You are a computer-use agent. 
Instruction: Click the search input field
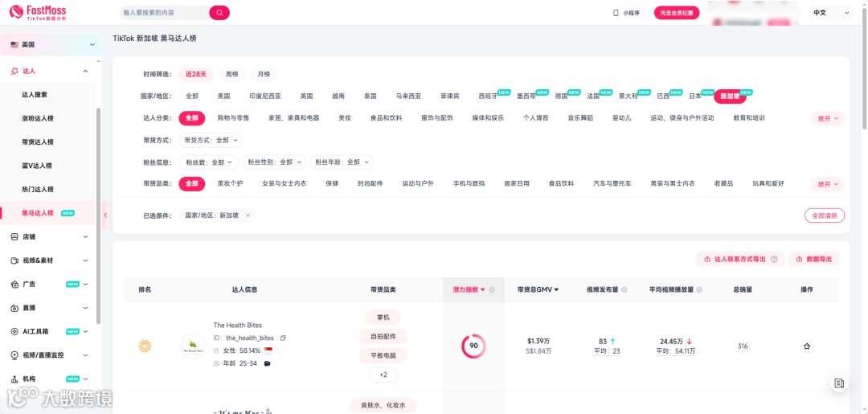(x=165, y=13)
